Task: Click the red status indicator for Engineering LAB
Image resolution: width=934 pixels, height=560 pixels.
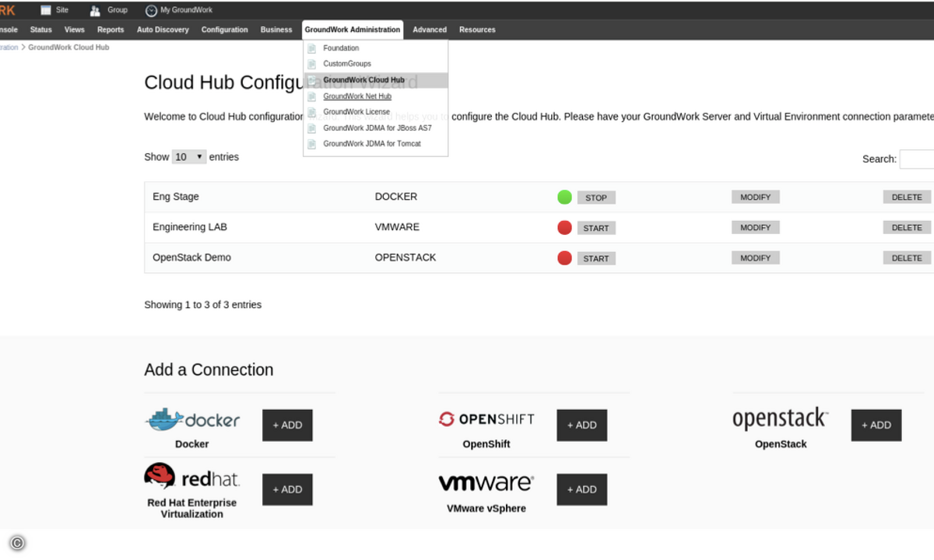Action: tap(564, 227)
